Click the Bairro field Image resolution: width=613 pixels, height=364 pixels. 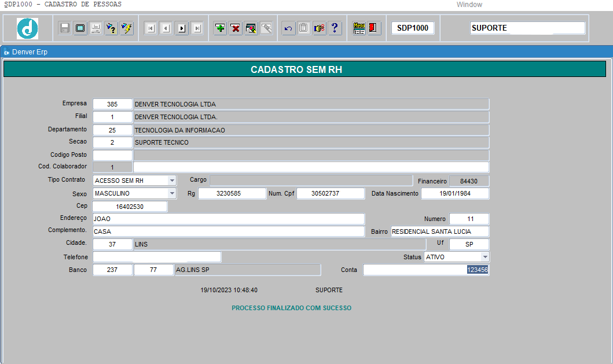(x=440, y=231)
